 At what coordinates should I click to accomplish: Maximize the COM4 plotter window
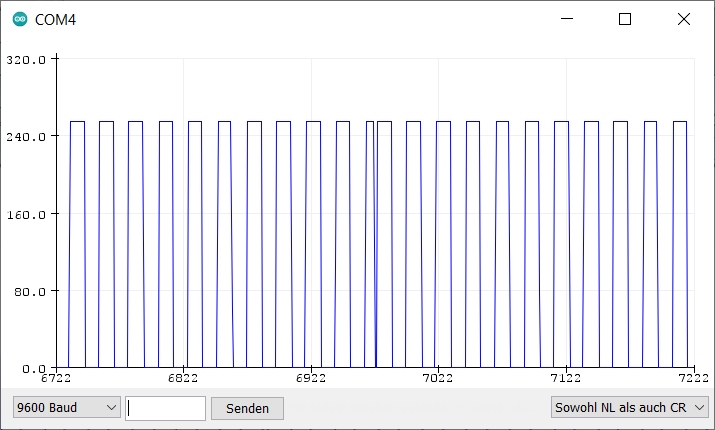coord(625,19)
